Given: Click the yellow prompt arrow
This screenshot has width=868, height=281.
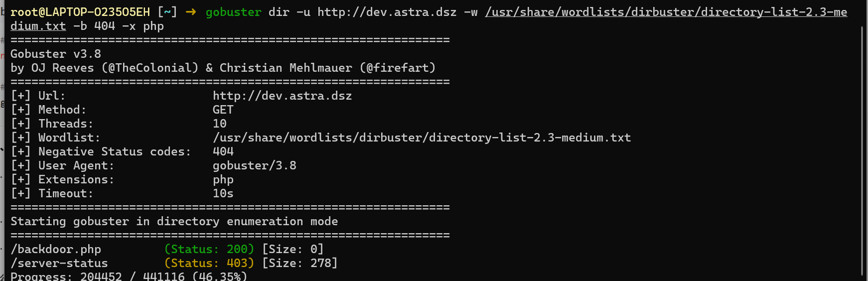Looking at the screenshot, I should 190,12.
